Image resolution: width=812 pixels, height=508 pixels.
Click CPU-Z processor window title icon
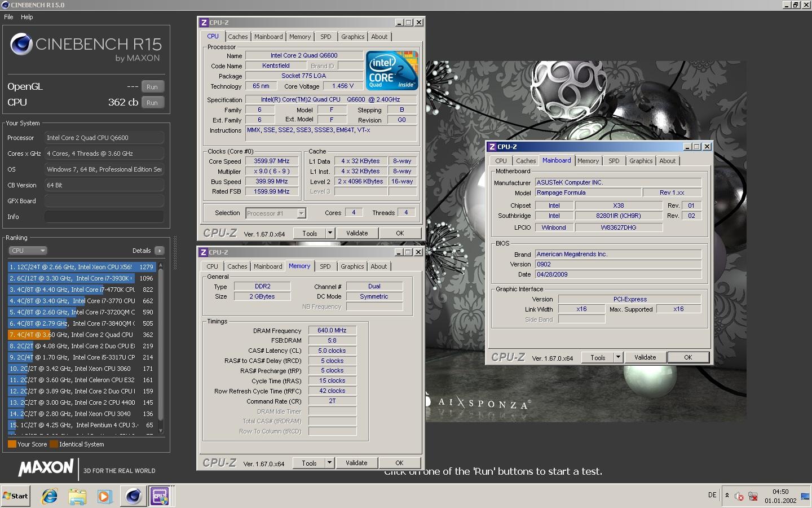204,23
